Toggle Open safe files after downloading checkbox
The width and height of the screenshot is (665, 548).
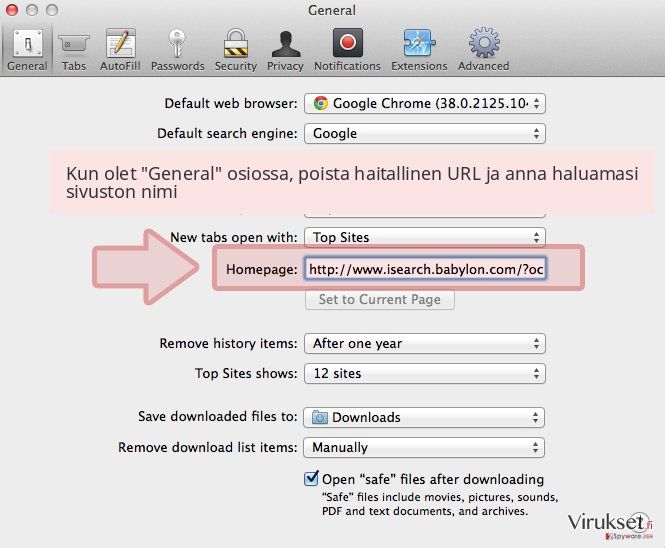pyautogui.click(x=311, y=478)
